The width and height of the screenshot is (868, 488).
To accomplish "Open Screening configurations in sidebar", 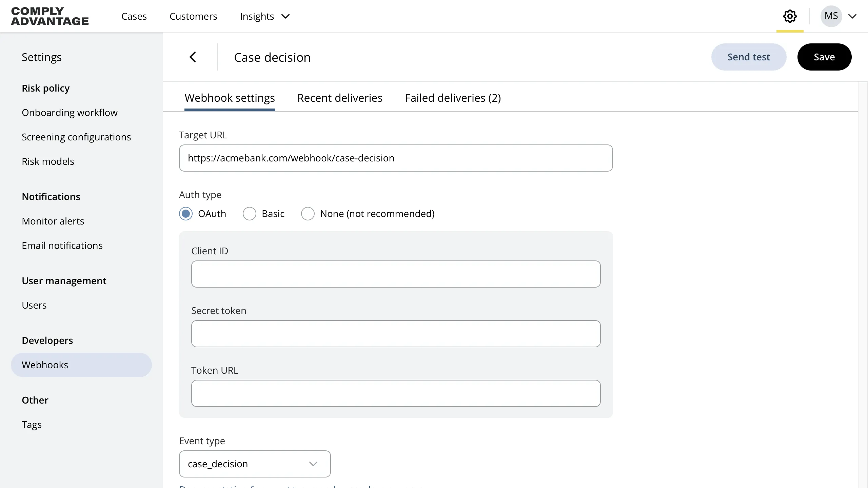I will pos(76,137).
